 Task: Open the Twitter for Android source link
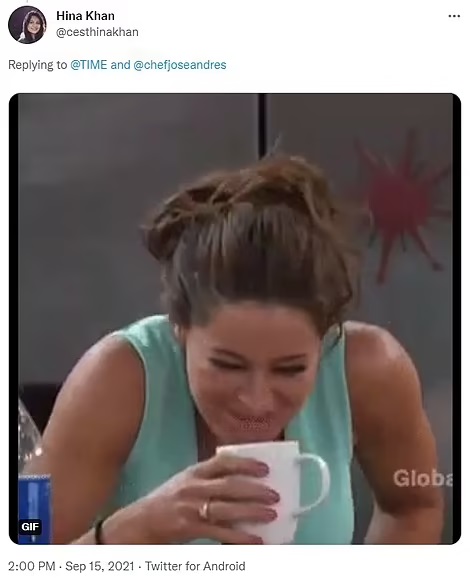(x=195, y=566)
